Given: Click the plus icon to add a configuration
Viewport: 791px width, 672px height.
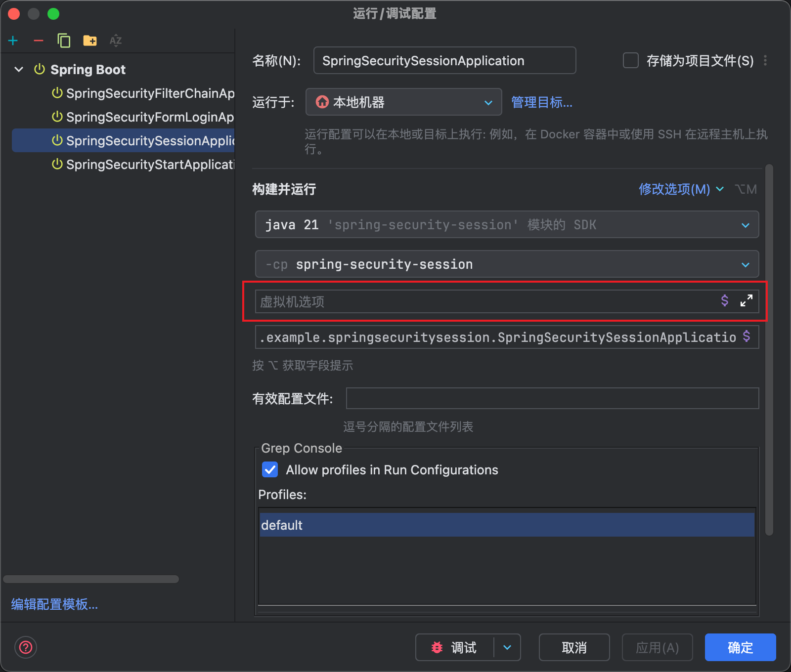Looking at the screenshot, I should (13, 41).
